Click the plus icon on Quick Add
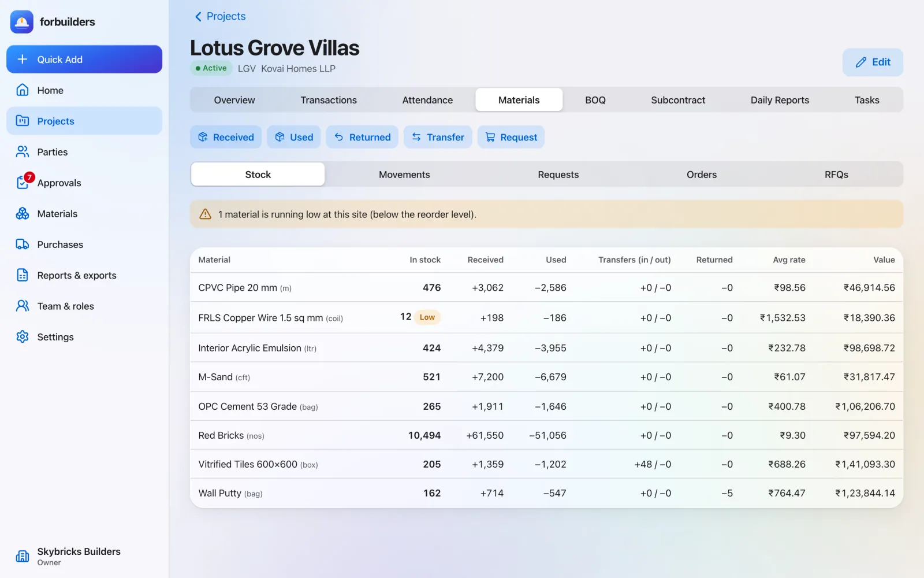This screenshot has width=924, height=578. (23, 59)
